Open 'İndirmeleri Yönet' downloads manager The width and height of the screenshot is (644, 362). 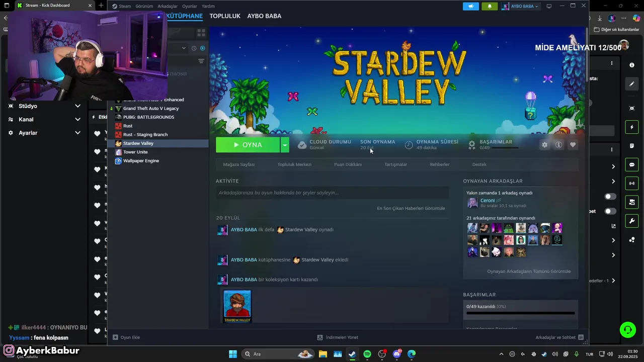pos(338,337)
